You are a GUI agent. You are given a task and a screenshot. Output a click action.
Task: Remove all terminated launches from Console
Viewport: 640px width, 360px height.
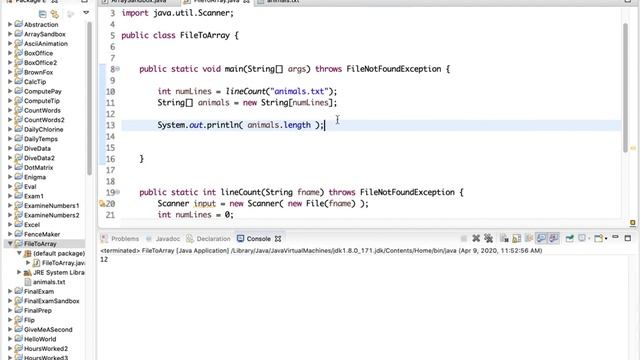[x=488, y=238]
